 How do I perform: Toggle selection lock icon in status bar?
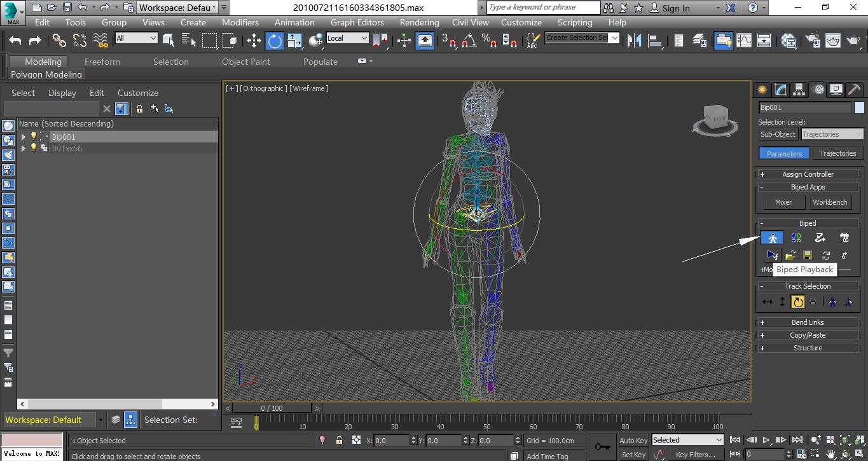tap(339, 440)
